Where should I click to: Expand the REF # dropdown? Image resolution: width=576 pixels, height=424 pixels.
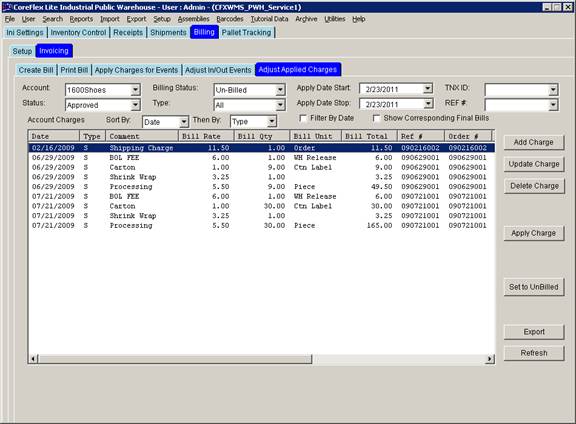(553, 105)
